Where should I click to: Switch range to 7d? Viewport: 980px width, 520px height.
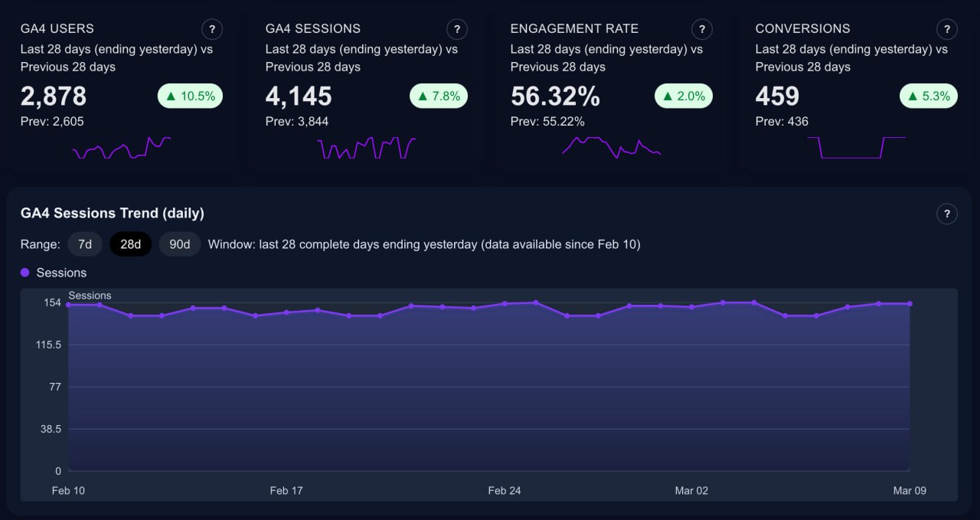(84, 244)
